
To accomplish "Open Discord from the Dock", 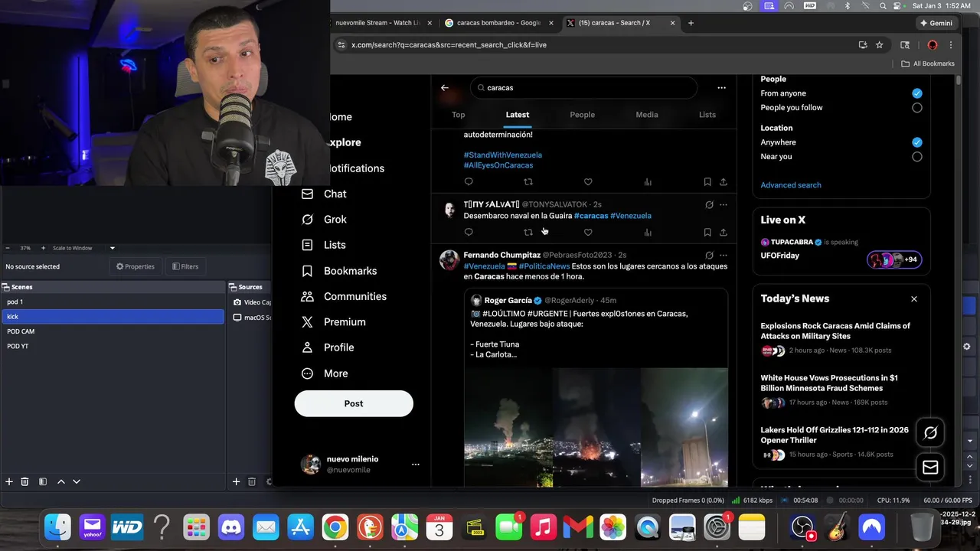I will tap(230, 527).
